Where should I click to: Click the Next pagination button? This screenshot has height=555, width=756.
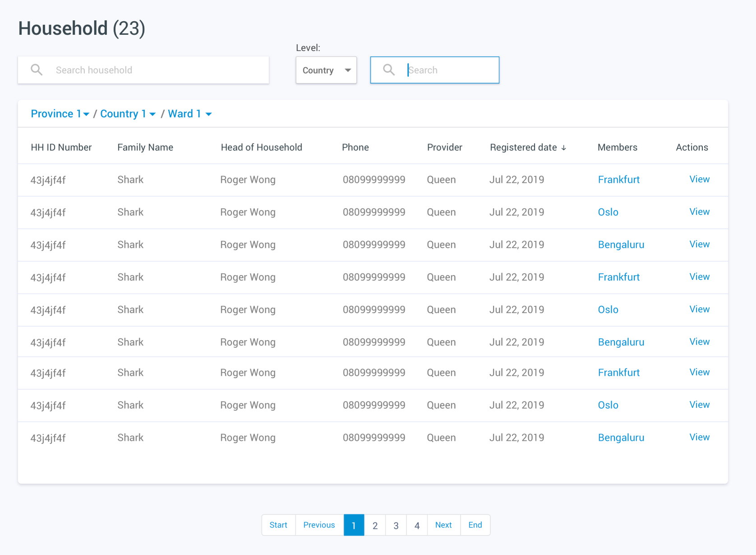[443, 525]
